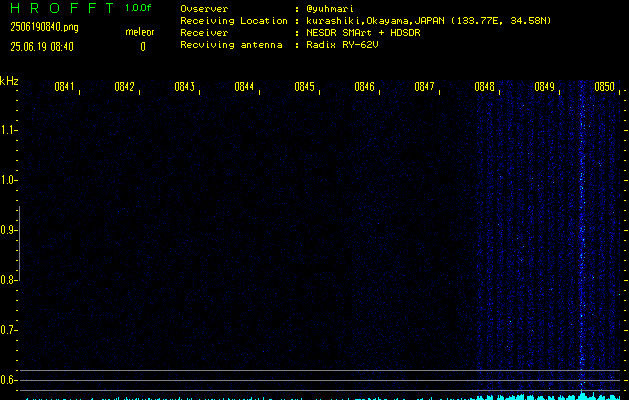This screenshot has height=400, width=629.
Task: Click the 0850 time marker
Action: [604, 87]
